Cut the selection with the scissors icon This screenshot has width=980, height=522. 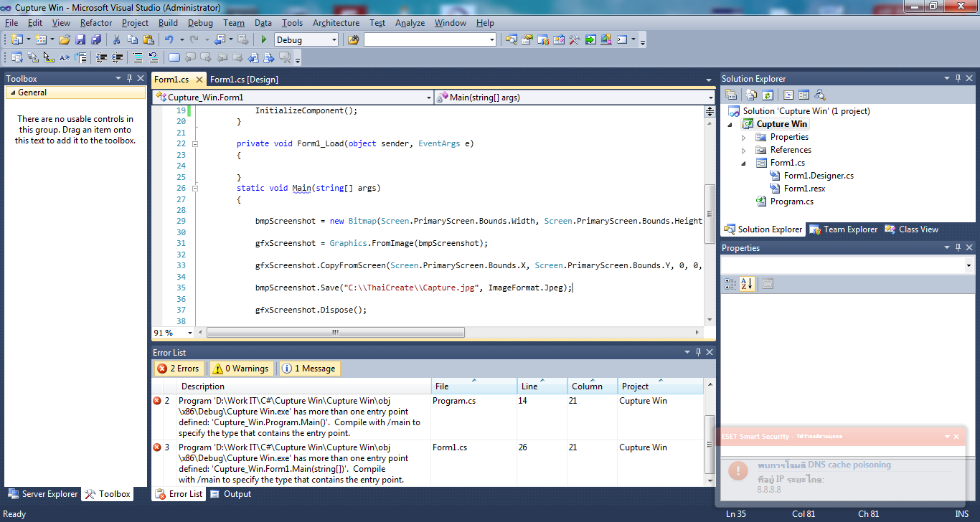(116, 39)
